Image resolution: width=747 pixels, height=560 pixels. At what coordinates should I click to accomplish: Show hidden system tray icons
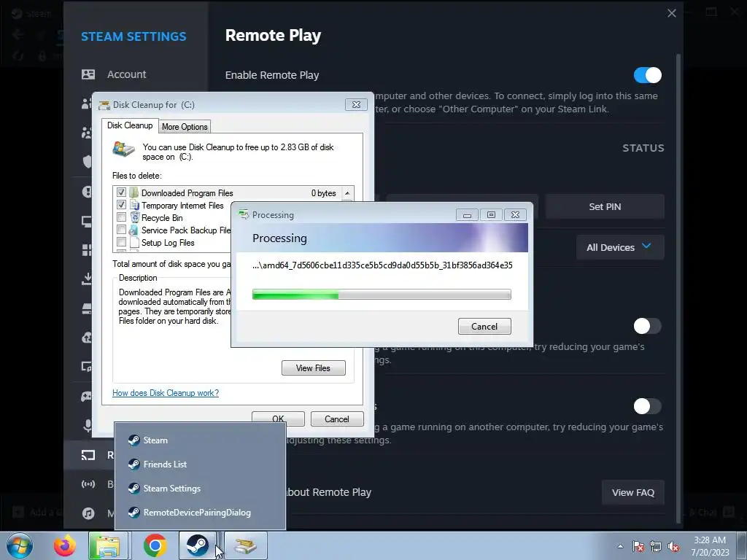coord(620,546)
